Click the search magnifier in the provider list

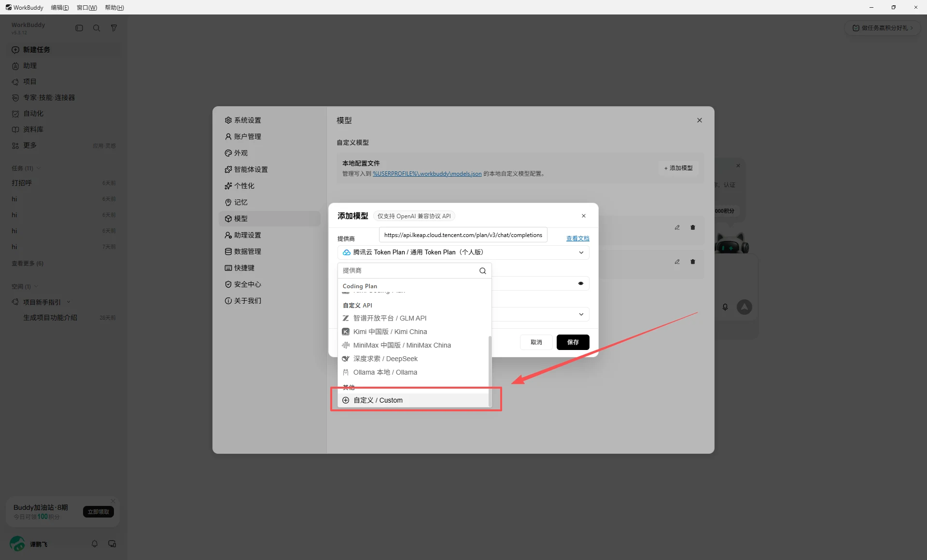point(482,271)
